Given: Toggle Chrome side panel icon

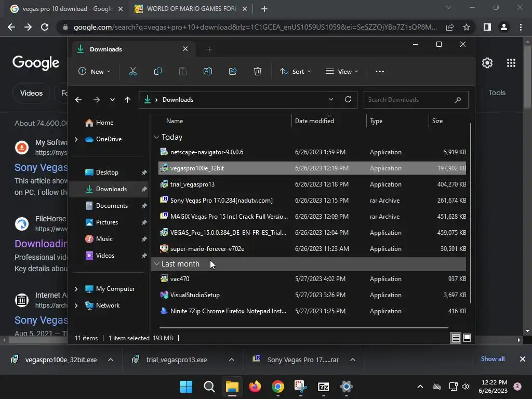Looking at the screenshot, I should coord(487,27).
